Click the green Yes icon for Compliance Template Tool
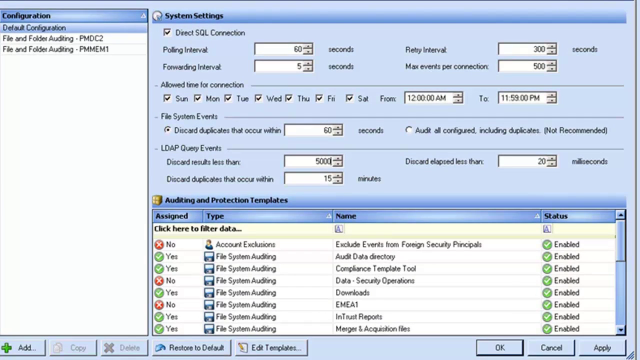The width and height of the screenshot is (640, 360). tap(159, 269)
